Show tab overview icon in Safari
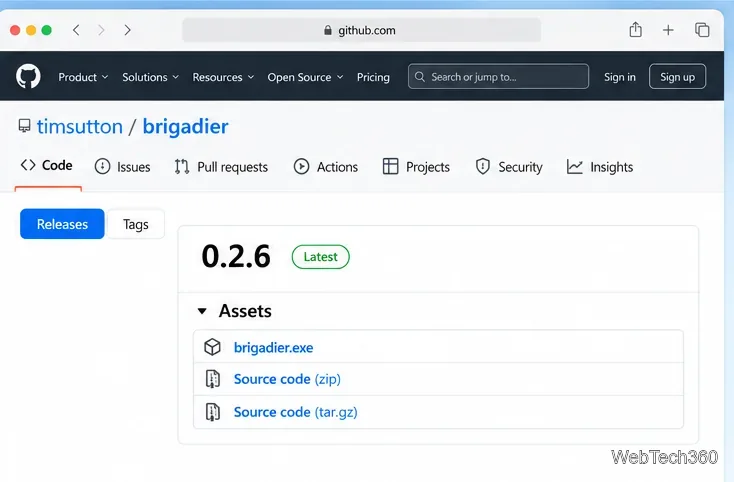 pyautogui.click(x=702, y=30)
